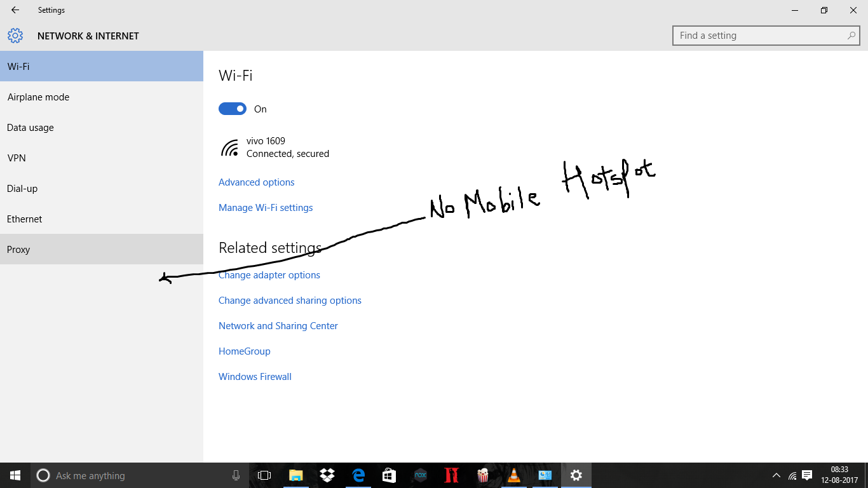
Task: Select the connected vivo 1609 network
Action: 275,147
